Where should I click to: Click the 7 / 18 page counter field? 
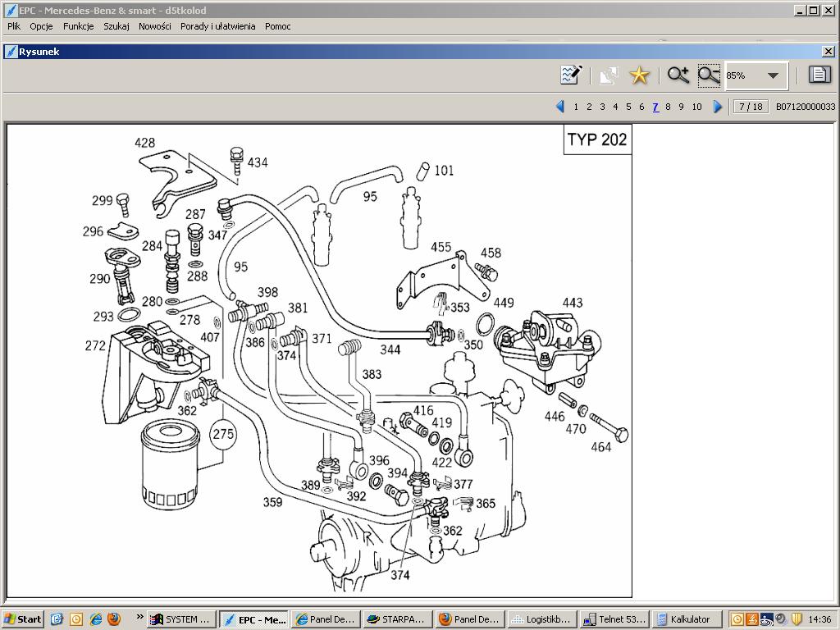(750, 107)
